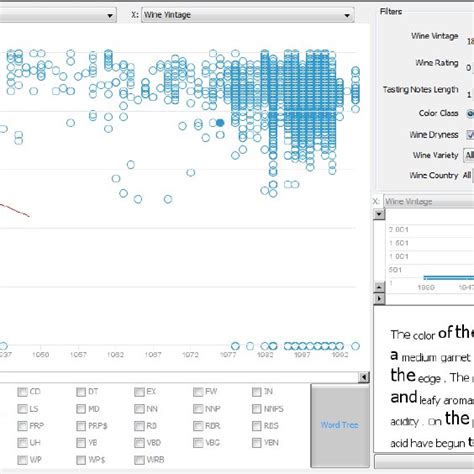474x474 pixels.
Task: Tick the NN checkbox
Action: click(139, 409)
